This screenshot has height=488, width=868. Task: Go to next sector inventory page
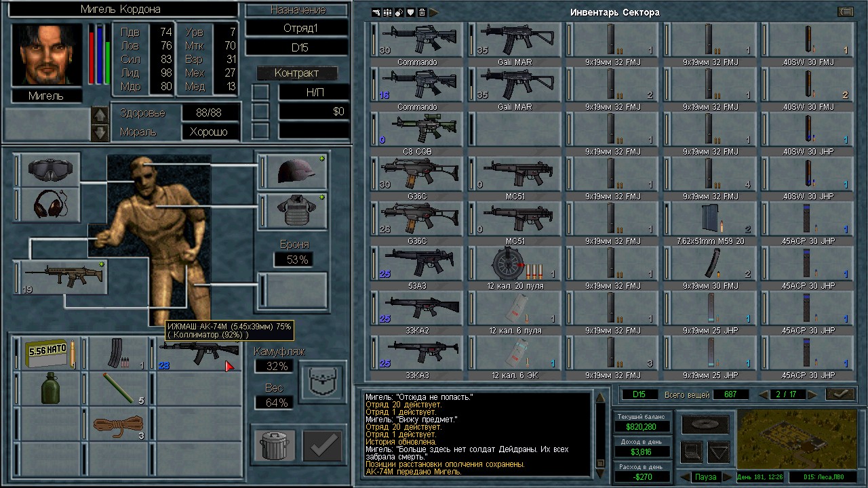pyautogui.click(x=814, y=394)
